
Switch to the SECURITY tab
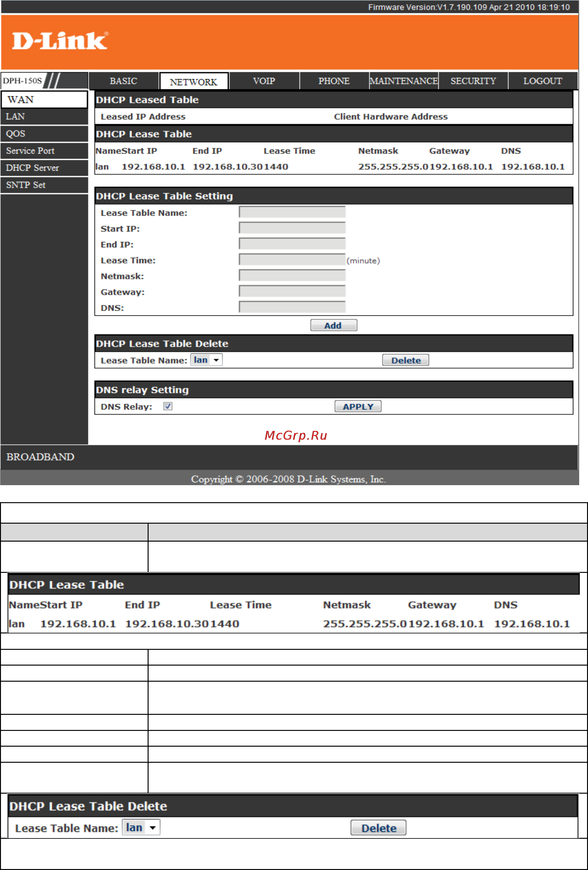click(473, 81)
